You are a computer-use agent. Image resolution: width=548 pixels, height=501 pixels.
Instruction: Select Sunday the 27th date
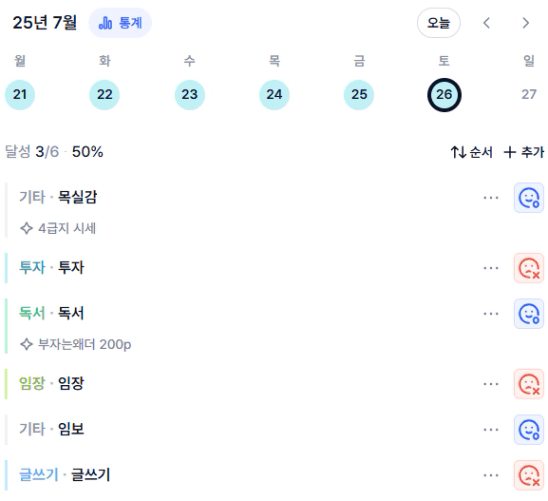pos(528,95)
